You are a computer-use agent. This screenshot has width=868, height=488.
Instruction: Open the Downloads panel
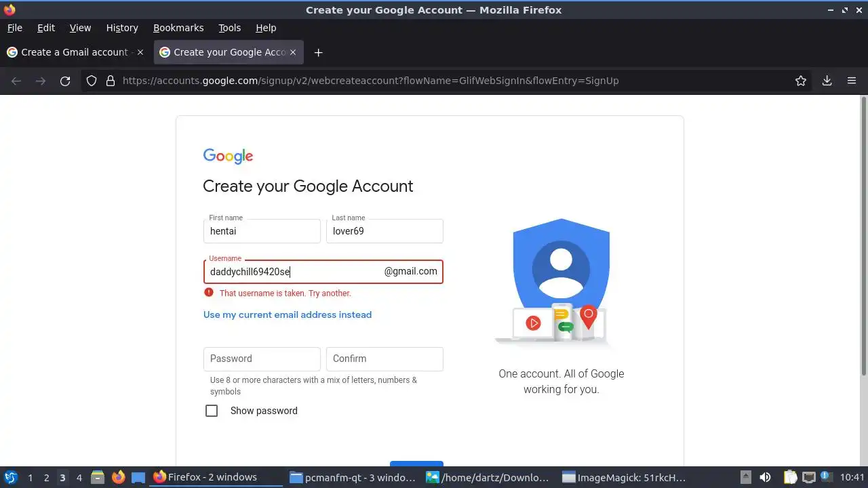coord(827,81)
